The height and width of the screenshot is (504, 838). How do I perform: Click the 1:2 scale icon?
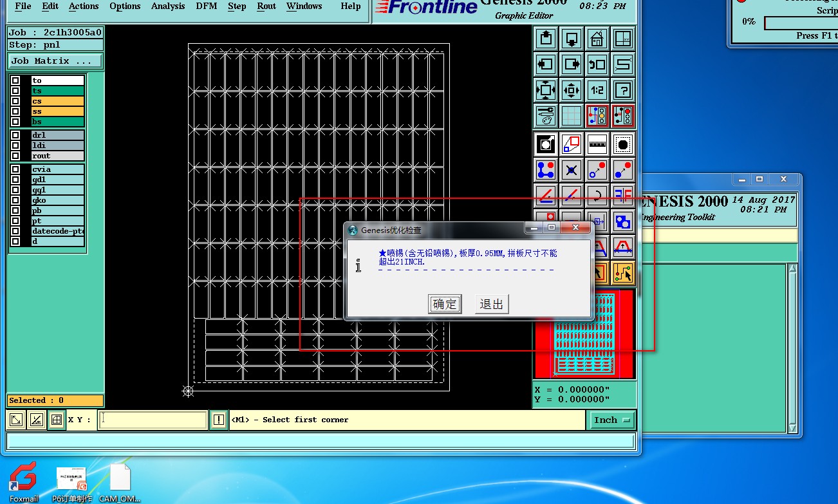[x=597, y=90]
